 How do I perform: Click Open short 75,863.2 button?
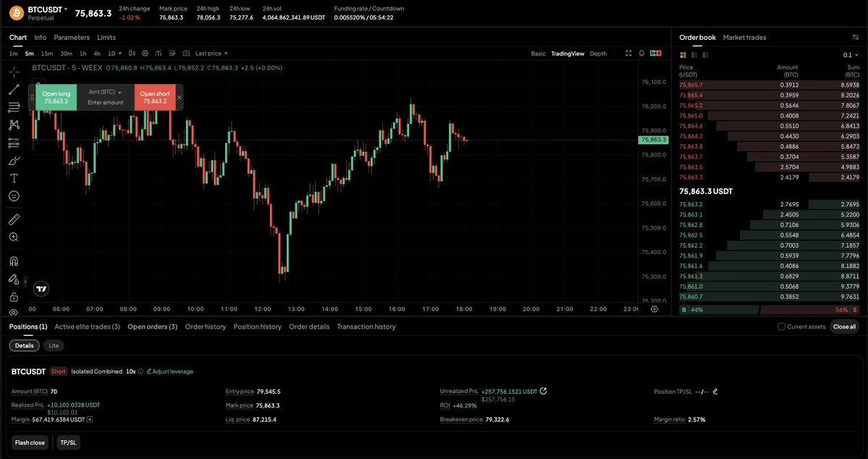155,98
